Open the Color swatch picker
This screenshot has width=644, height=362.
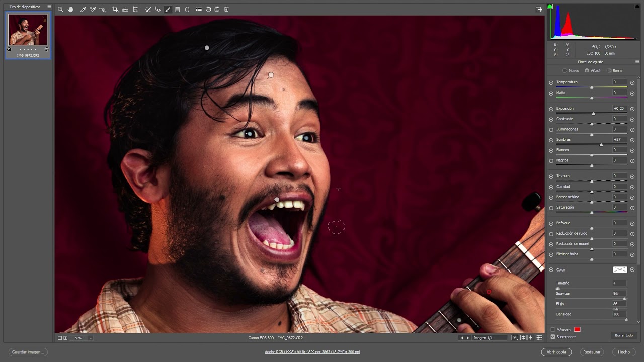[x=620, y=270]
